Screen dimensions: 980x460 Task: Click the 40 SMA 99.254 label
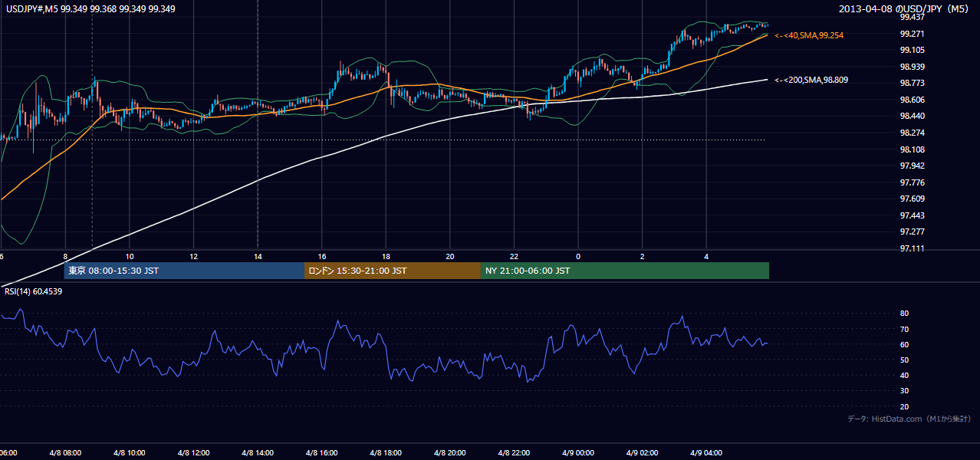(x=809, y=35)
